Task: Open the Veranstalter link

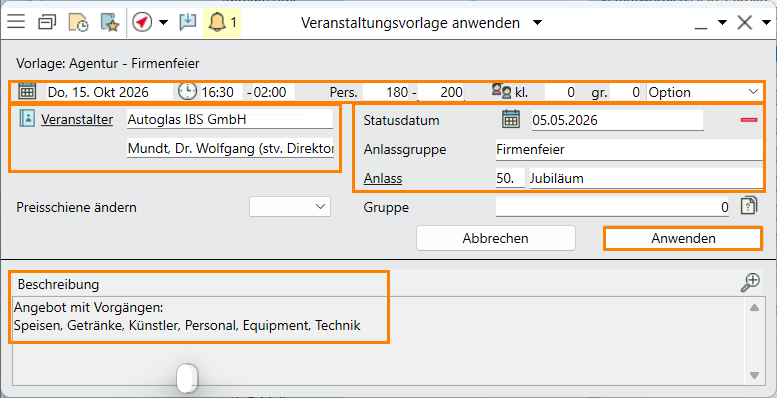Action: pos(77,119)
